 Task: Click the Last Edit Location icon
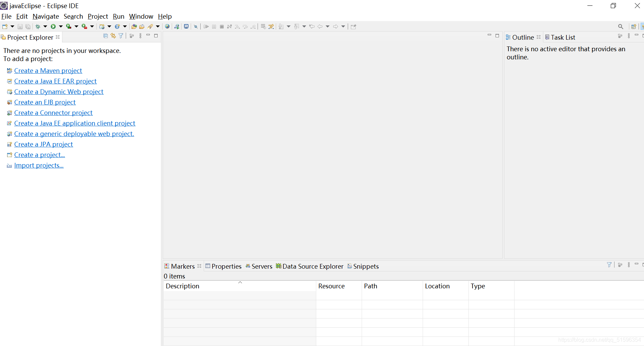[x=312, y=26]
